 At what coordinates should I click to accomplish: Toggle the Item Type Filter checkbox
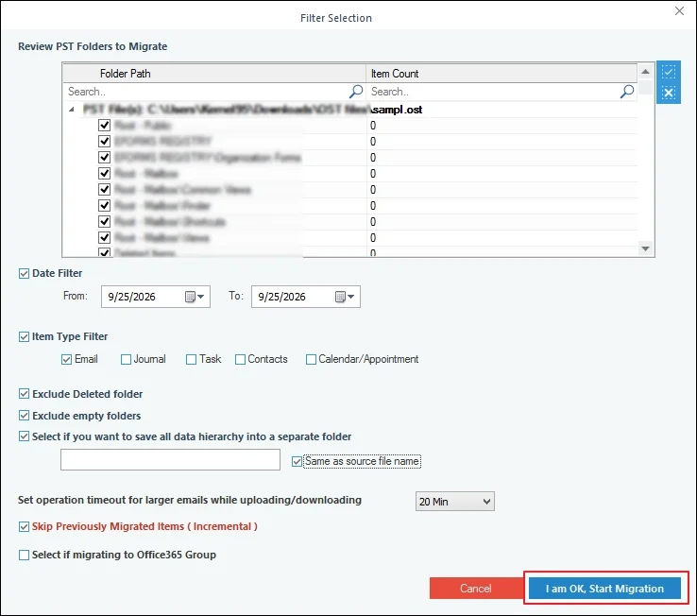tap(24, 336)
